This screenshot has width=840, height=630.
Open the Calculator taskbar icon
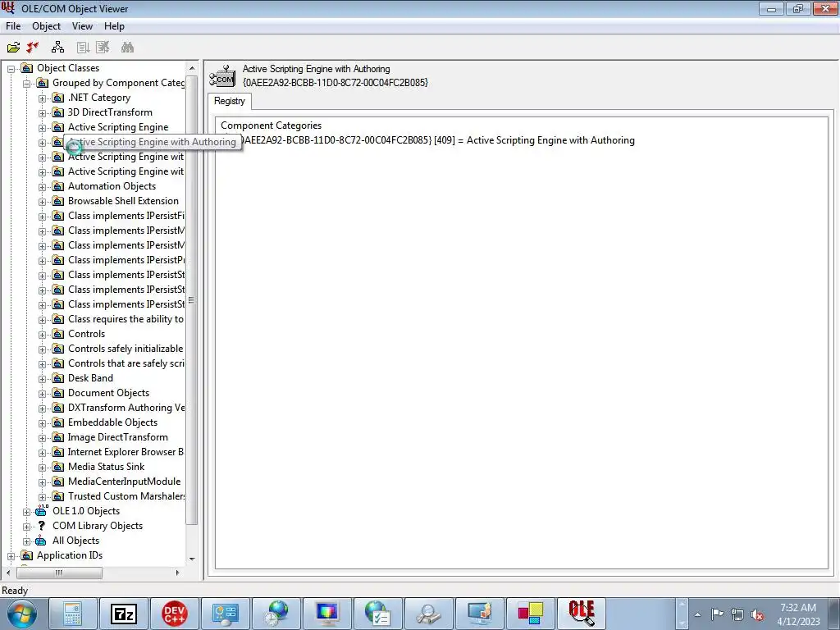(x=73, y=614)
